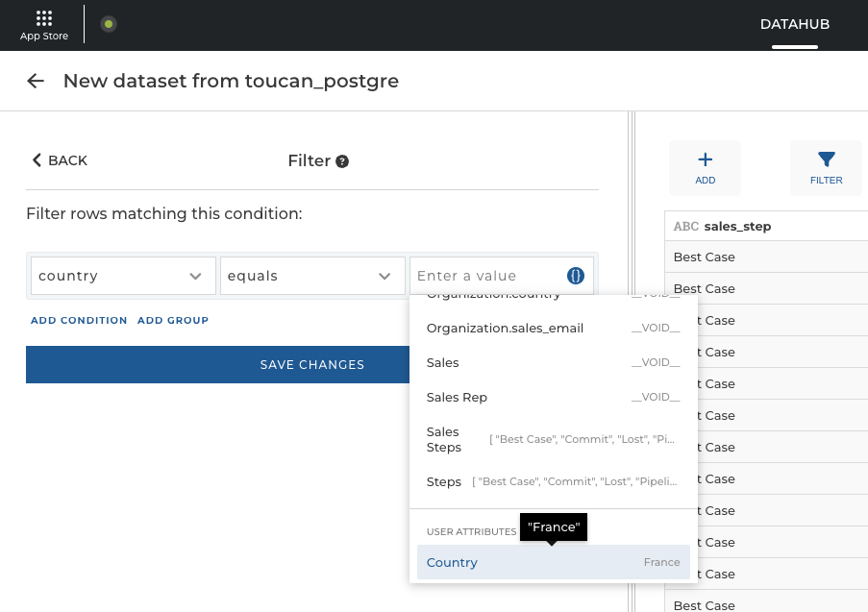The width and height of the screenshot is (868, 612).
Task: Click the back arrow beside dataset title
Action: pos(36,81)
